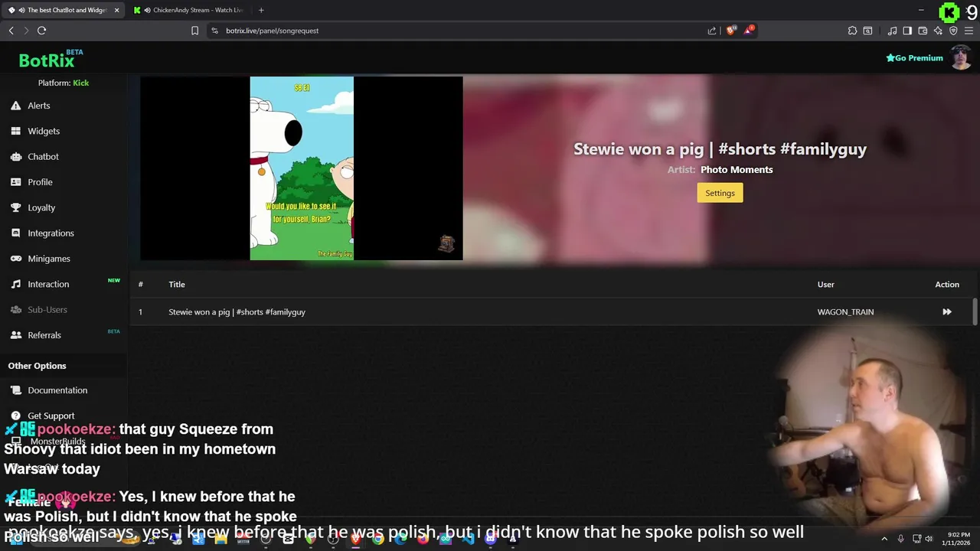Open the media music-note control
Image resolution: width=980 pixels, height=551 pixels.
point(892,31)
